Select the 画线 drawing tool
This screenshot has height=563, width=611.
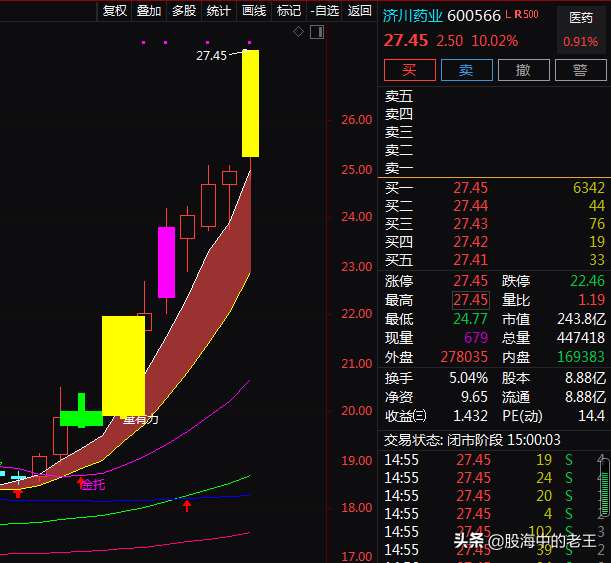tap(254, 11)
